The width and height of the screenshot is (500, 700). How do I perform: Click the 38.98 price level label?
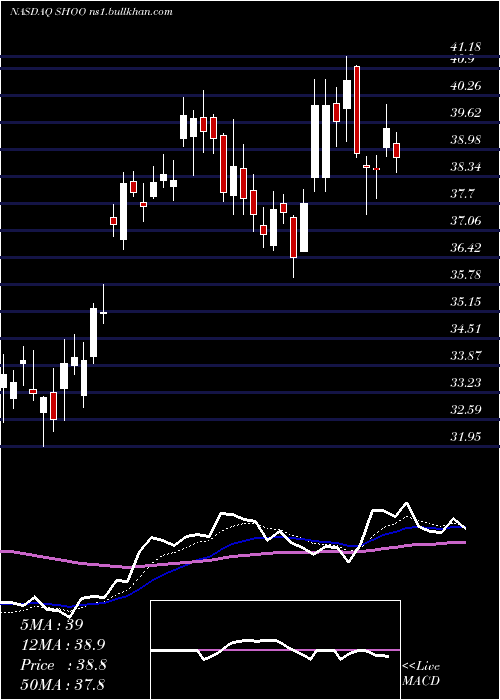[x=466, y=140]
